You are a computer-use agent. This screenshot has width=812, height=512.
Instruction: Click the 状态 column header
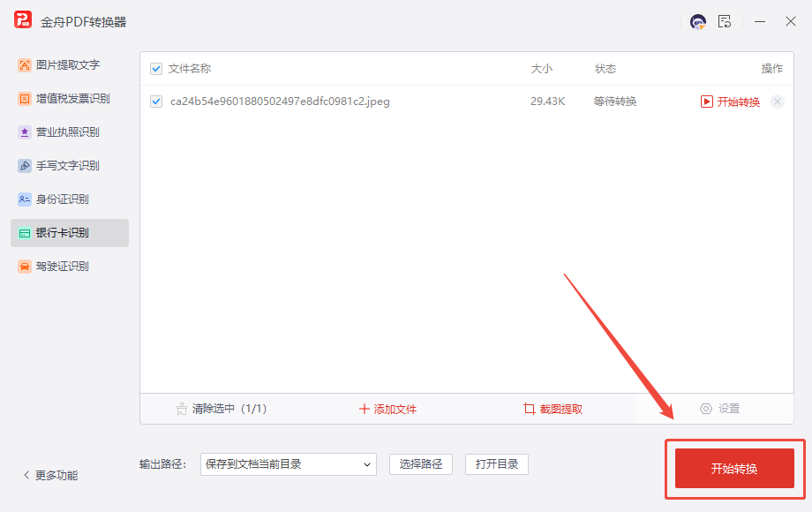(x=605, y=69)
